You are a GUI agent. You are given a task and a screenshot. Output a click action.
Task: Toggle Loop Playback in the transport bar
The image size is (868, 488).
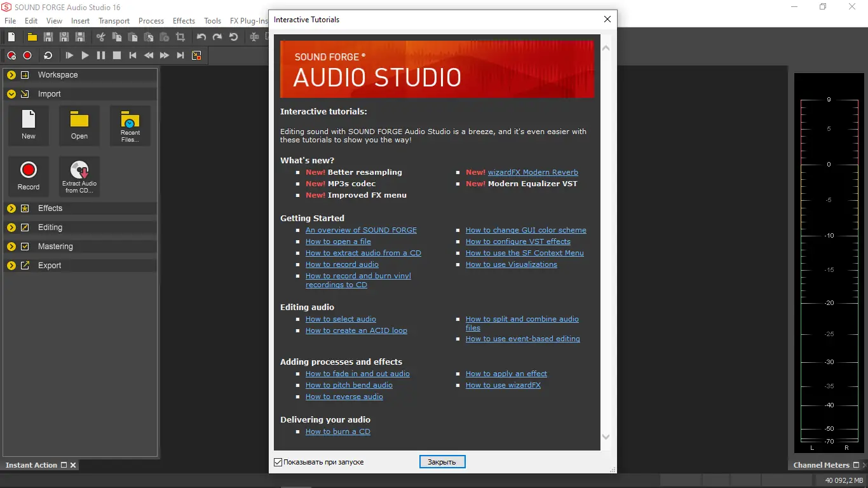[48, 55]
